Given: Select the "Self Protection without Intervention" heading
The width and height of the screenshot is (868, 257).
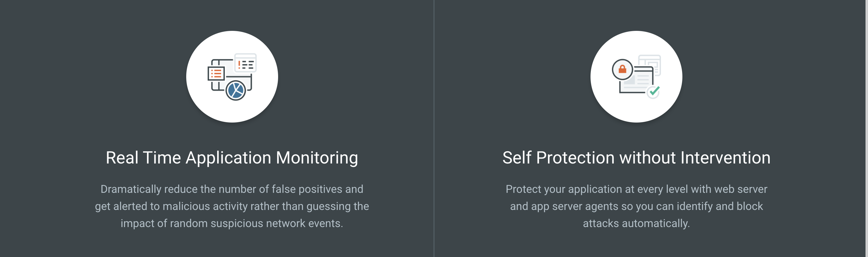Looking at the screenshot, I should coord(636,157).
